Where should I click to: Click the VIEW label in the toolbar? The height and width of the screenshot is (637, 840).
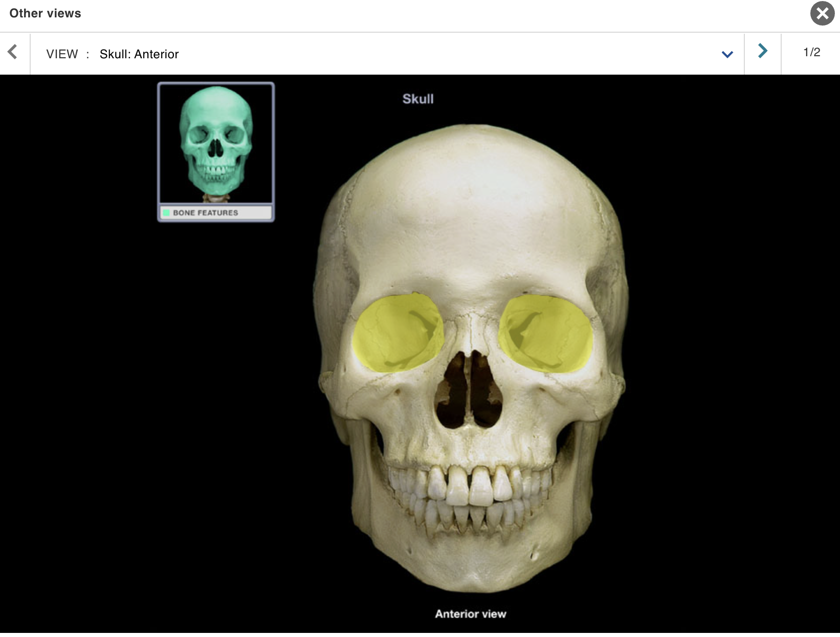coord(62,54)
